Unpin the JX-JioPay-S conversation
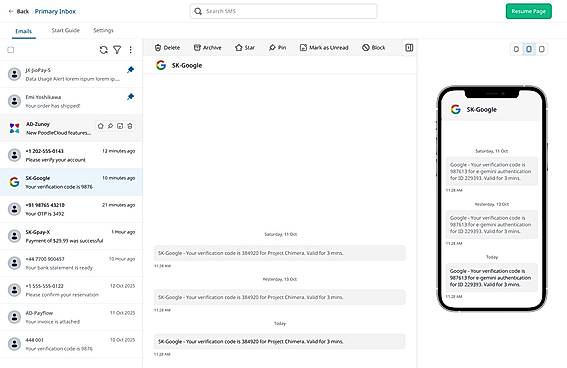The image size is (567, 368). pos(131,70)
